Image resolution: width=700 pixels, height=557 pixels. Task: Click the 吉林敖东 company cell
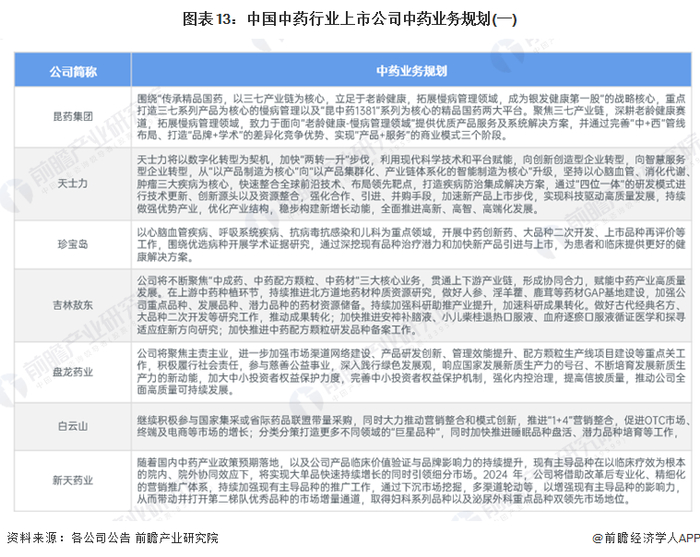coord(73,305)
